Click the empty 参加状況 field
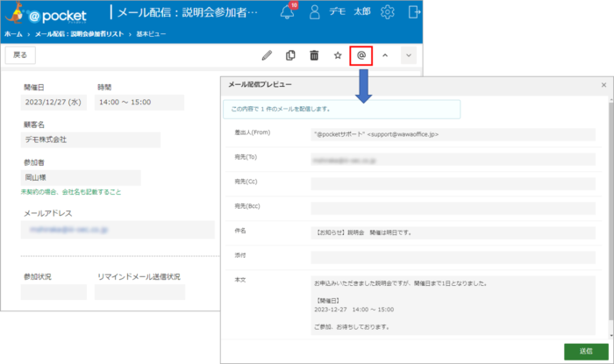Screen dimensions: 614x364 pyautogui.click(x=54, y=292)
